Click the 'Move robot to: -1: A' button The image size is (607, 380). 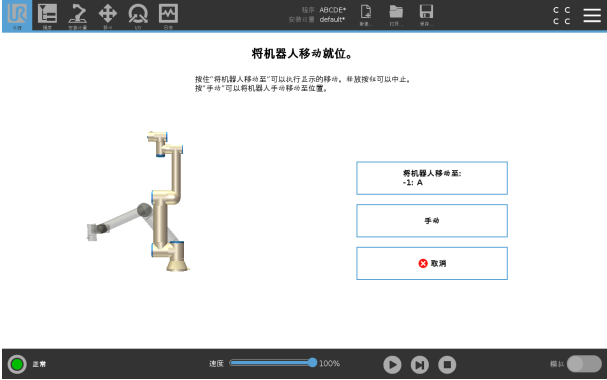click(x=432, y=178)
